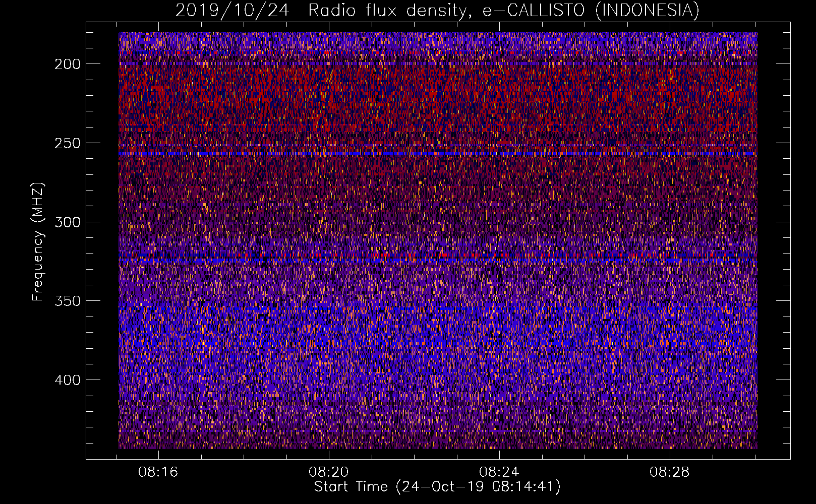Click the 300 frequency tick label
The width and height of the screenshot is (816, 504).
click(x=68, y=222)
